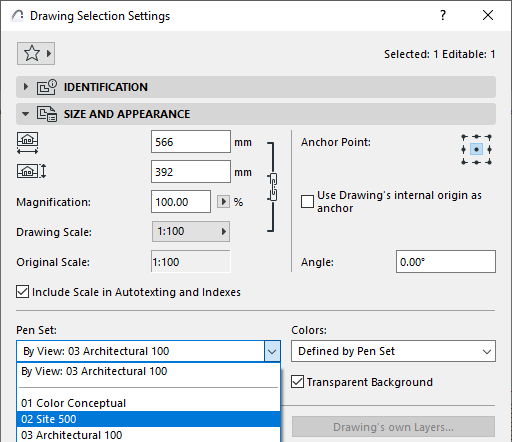Viewport: 512px width, 442px height.
Task: Click the ArchiCAD dialog title icon
Action: (x=17, y=16)
